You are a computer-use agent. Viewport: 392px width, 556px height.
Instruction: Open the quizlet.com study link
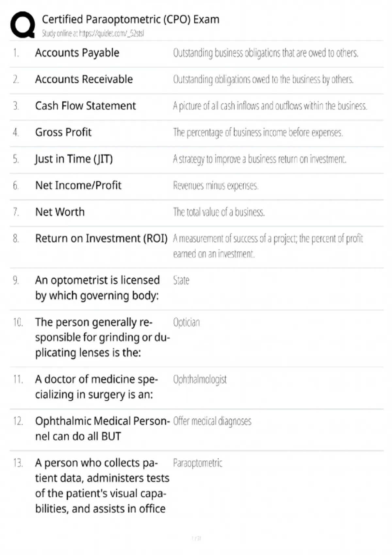tap(111, 33)
